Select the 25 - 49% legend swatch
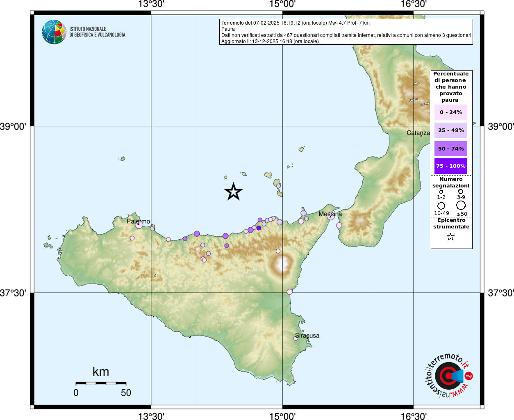 tap(451, 130)
